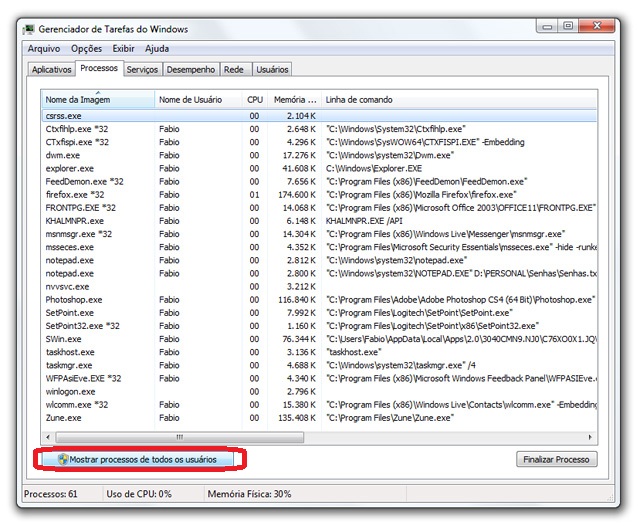
Task: Open the Ajuda menu
Action: point(157,49)
